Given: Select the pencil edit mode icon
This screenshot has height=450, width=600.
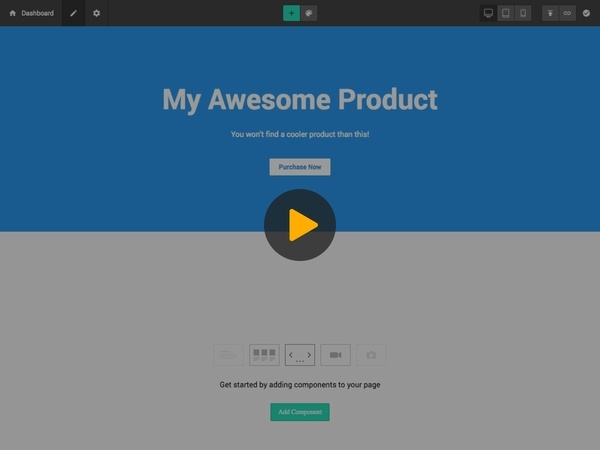Looking at the screenshot, I should (x=73, y=13).
